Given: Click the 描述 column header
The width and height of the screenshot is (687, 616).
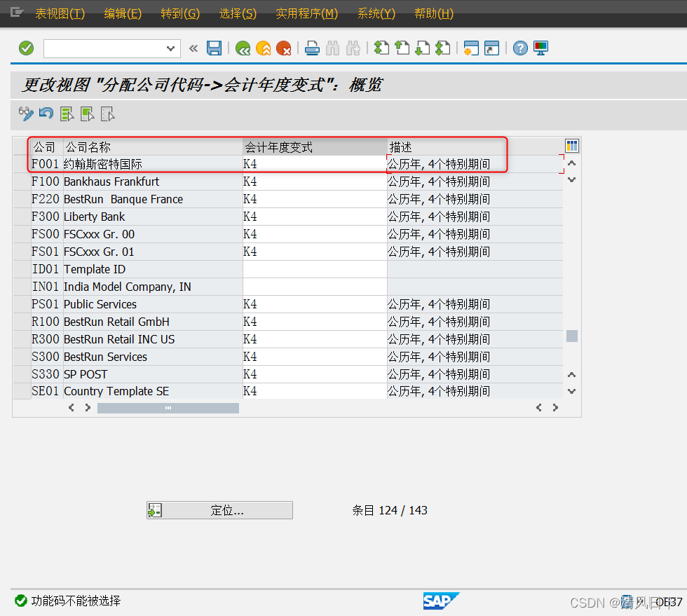Looking at the screenshot, I should [x=475, y=146].
